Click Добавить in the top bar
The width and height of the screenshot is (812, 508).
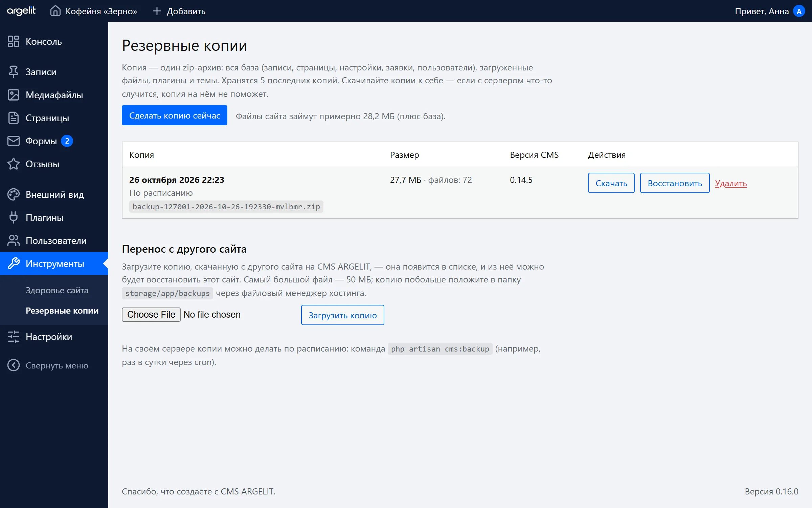186,11
